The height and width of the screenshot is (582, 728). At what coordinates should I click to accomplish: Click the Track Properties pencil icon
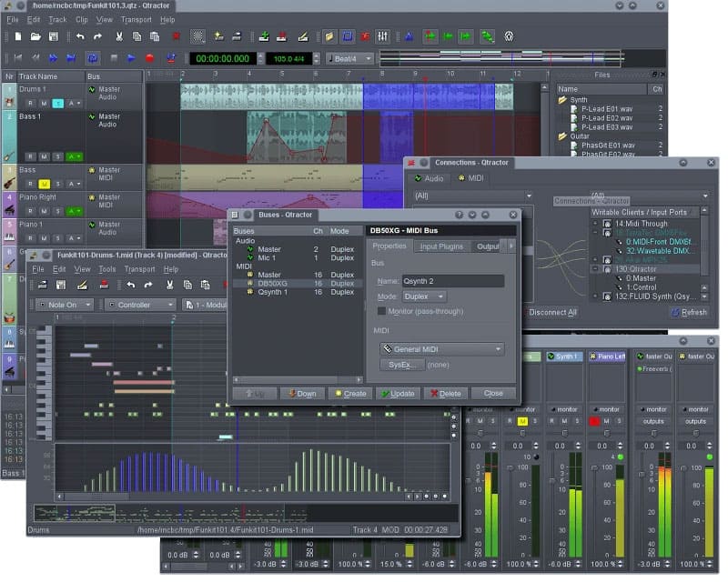point(303,36)
